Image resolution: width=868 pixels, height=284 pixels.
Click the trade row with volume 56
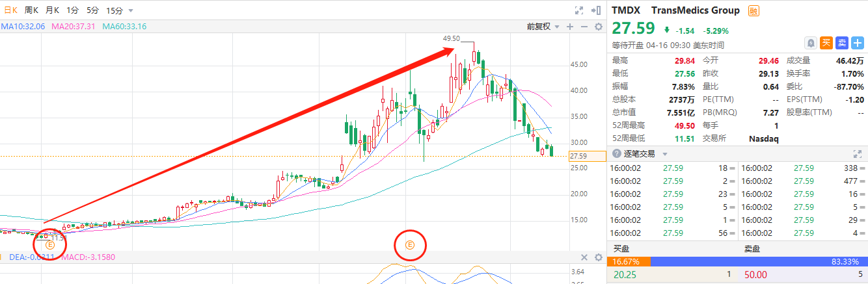point(673,233)
